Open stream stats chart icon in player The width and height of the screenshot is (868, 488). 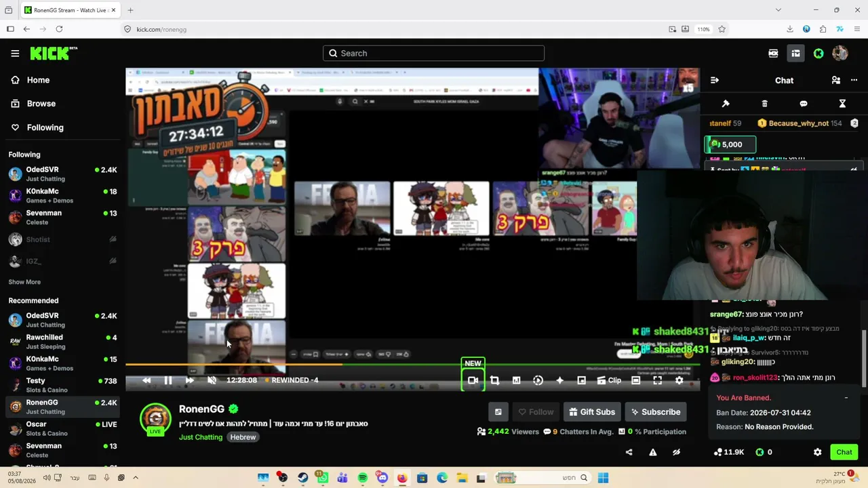516,380
